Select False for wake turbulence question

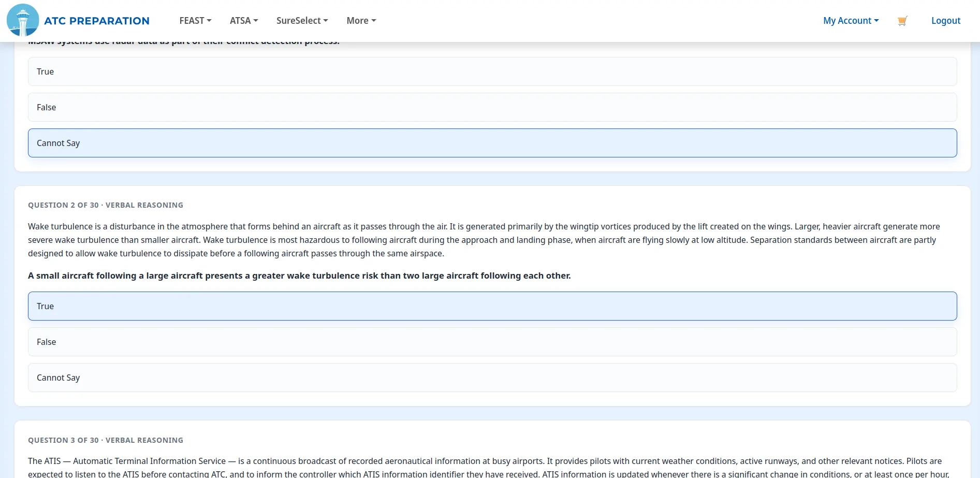click(492, 342)
